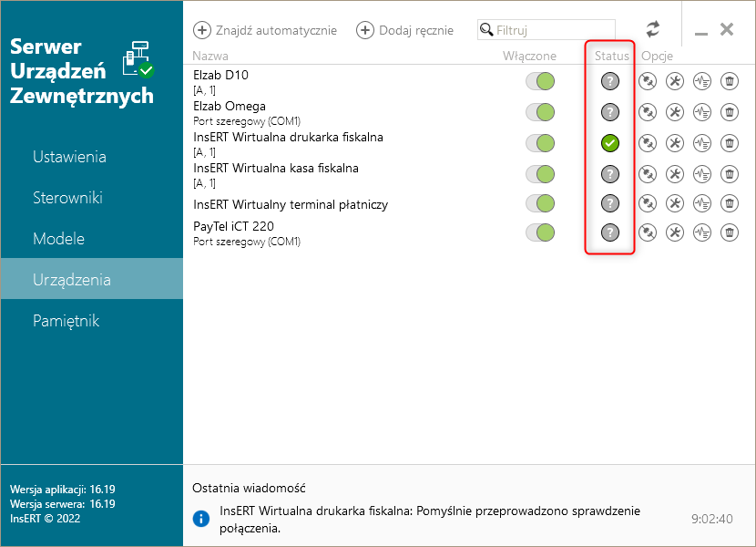Delete InsERT Wirtualna drukarka fiskalna
The width and height of the screenshot is (756, 547).
pos(730,143)
